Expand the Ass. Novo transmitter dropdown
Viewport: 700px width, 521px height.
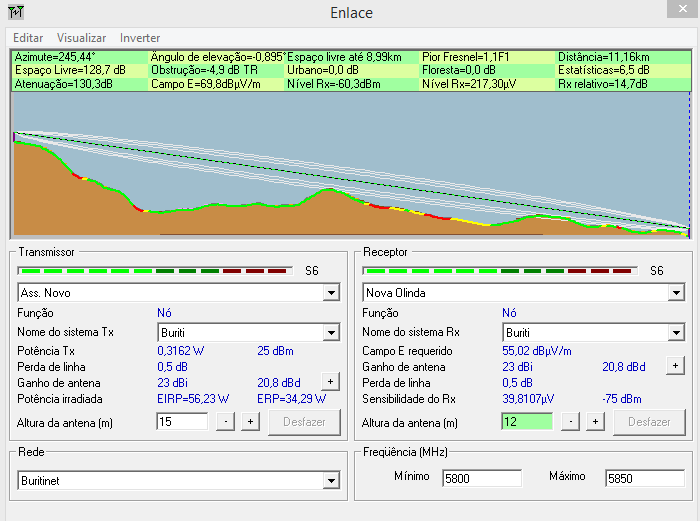click(x=331, y=293)
